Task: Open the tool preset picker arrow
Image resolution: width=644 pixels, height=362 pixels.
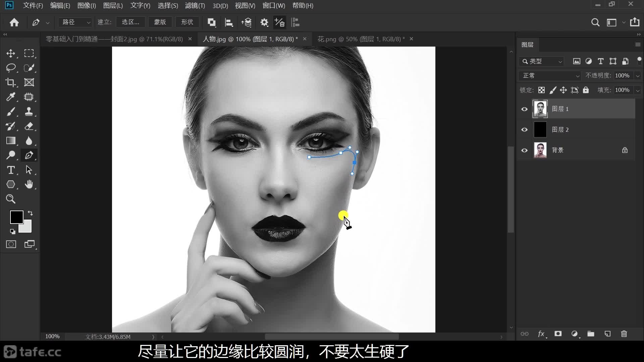Action: [48, 23]
